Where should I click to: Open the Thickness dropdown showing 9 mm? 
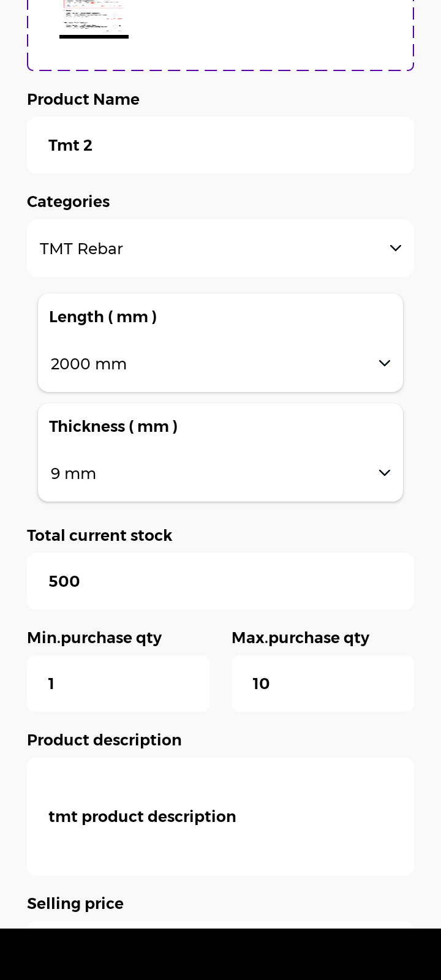point(208,473)
